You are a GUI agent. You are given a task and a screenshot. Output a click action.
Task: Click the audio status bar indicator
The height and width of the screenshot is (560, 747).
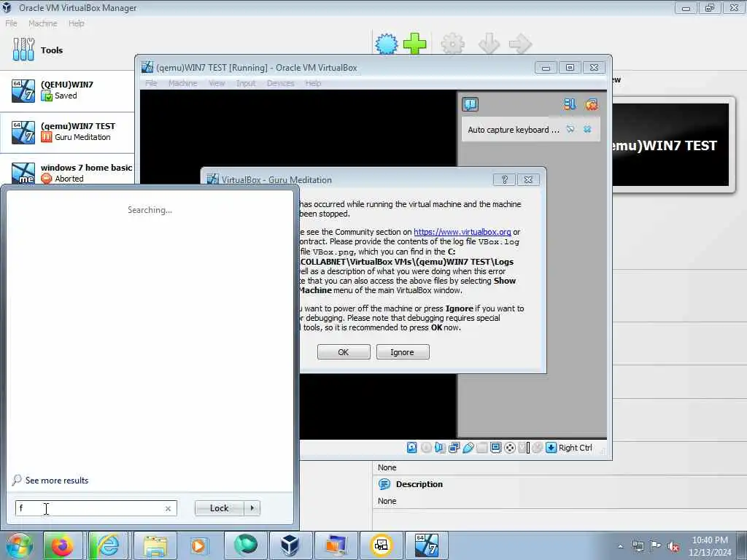(439, 447)
